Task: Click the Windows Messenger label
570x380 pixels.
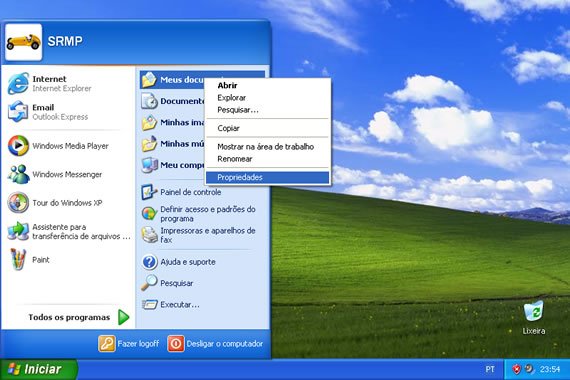Action: [67, 175]
